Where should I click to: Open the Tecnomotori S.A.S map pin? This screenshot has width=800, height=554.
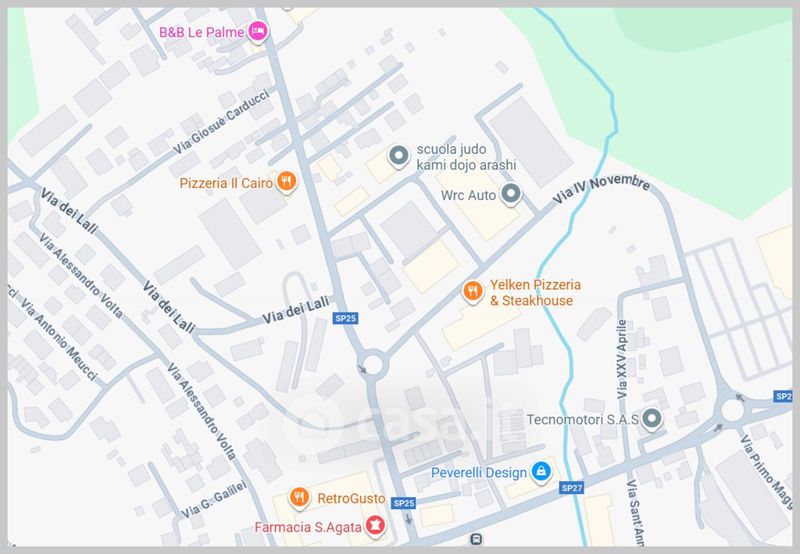652,419
